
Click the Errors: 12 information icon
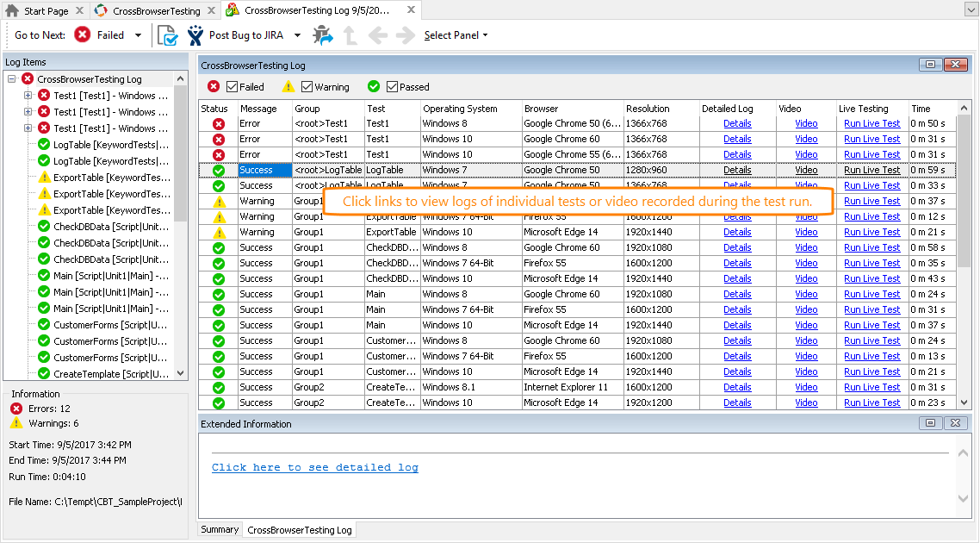(16, 409)
